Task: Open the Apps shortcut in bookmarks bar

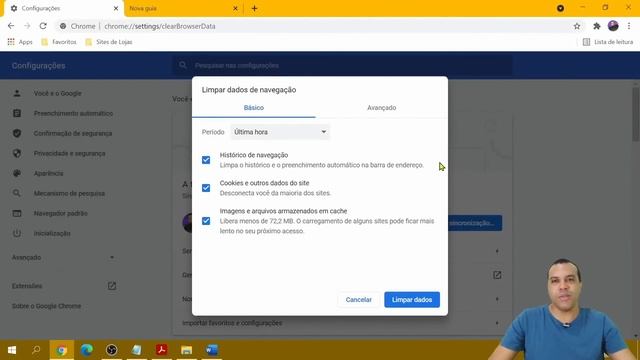Action: pyautogui.click(x=20, y=42)
